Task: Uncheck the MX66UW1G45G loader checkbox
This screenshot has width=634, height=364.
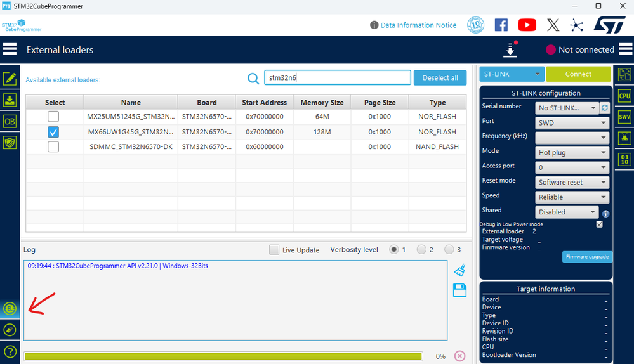Action: pos(53,132)
